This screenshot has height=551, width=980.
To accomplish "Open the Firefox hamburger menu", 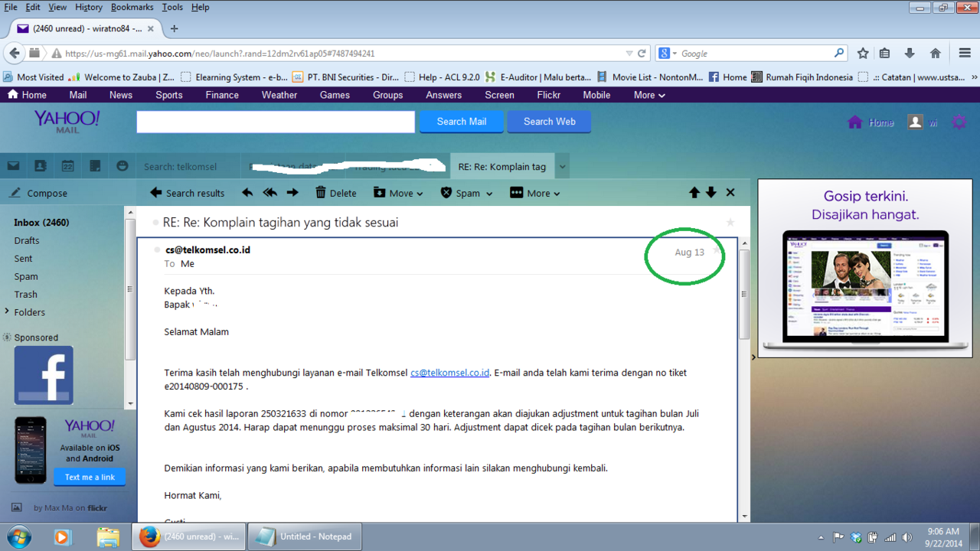I will pyautogui.click(x=965, y=53).
